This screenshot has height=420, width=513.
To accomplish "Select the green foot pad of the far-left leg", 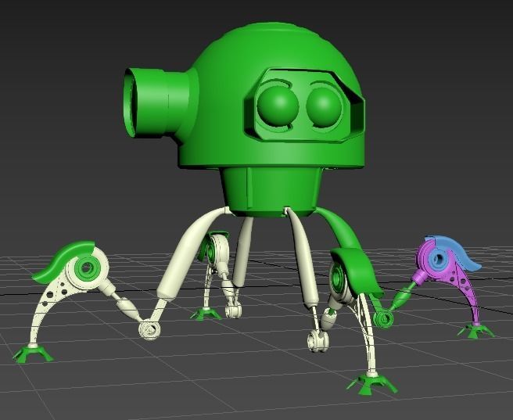I will click(x=33, y=354).
